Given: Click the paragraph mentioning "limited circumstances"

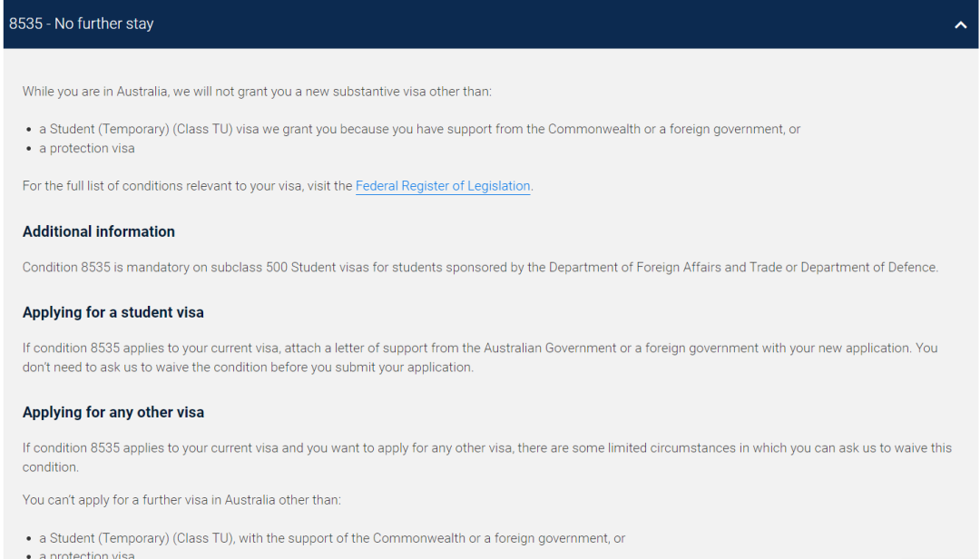Looking at the screenshot, I should click(487, 457).
